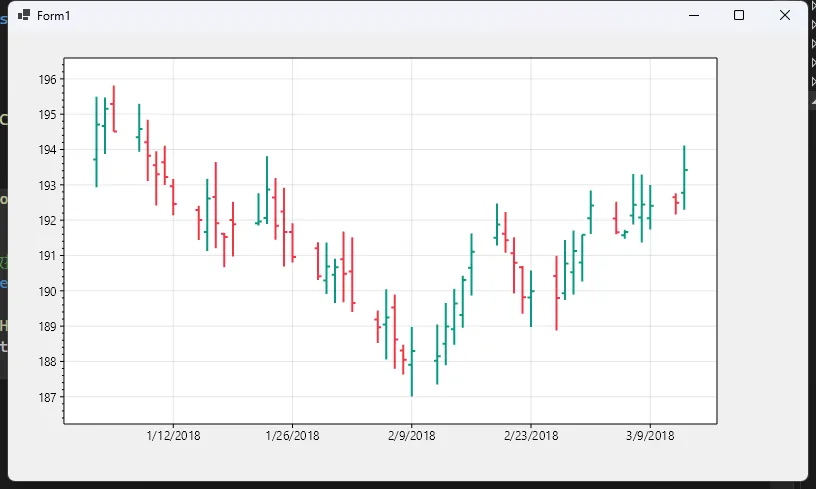Click the Form1 title text
This screenshot has height=489, width=816.
pyautogui.click(x=53, y=16)
